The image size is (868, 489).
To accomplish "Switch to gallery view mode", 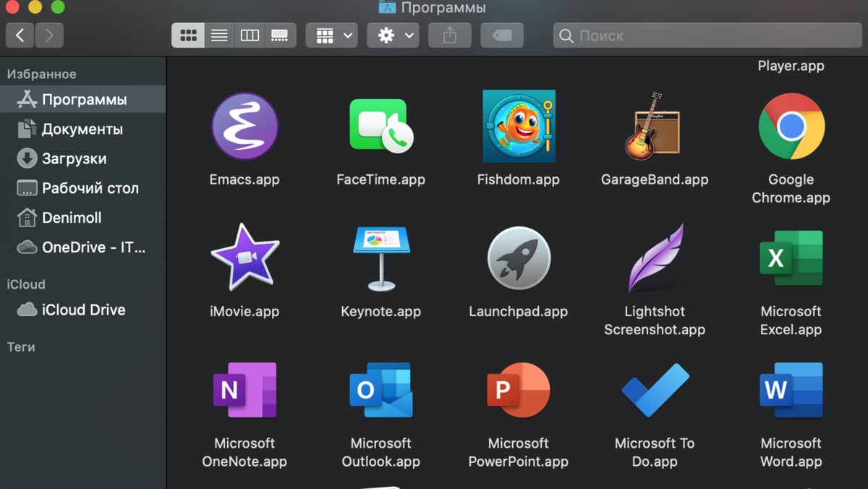I will (x=280, y=35).
